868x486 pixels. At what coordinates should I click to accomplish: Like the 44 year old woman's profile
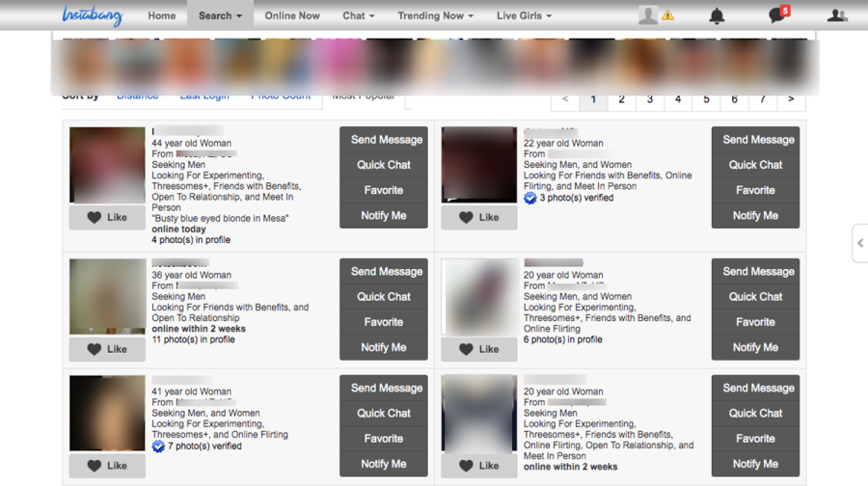coord(107,218)
